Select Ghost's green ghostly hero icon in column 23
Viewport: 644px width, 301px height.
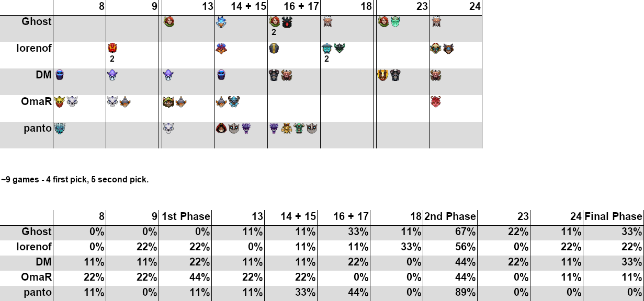(x=395, y=22)
